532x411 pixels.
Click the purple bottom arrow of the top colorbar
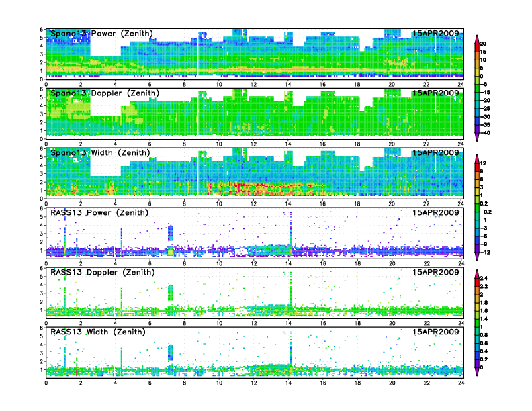477,137
